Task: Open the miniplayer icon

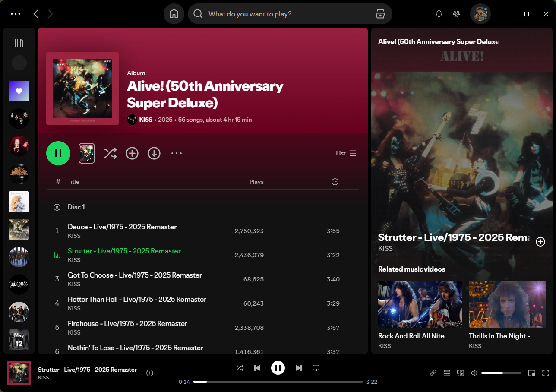Action: [x=532, y=373]
